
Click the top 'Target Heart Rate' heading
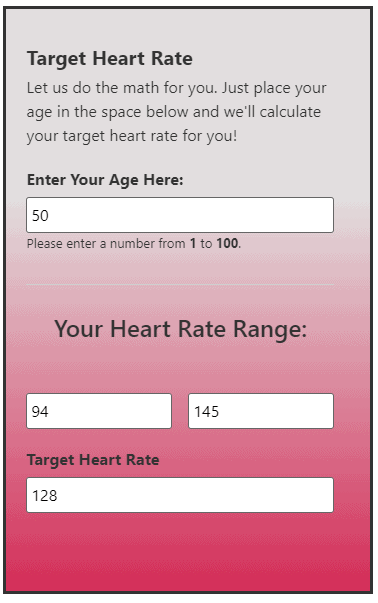click(x=110, y=59)
